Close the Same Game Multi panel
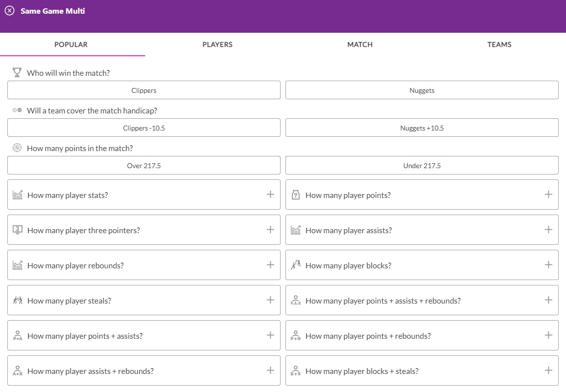566x392 pixels. tap(10, 11)
